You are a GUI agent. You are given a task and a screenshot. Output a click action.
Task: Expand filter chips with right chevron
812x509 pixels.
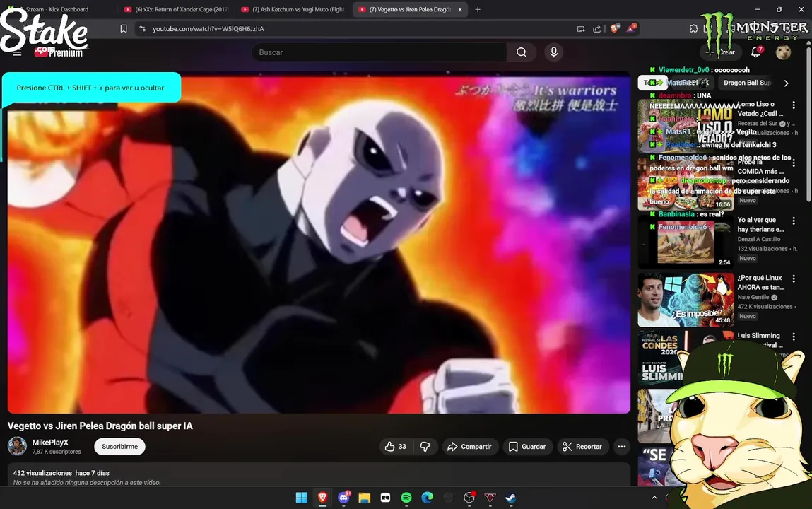[786, 83]
